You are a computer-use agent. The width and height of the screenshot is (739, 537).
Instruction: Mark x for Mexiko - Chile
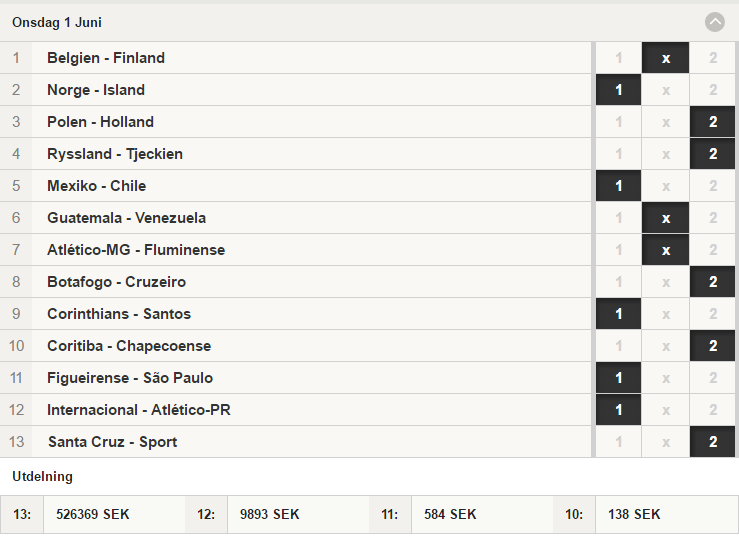(665, 186)
